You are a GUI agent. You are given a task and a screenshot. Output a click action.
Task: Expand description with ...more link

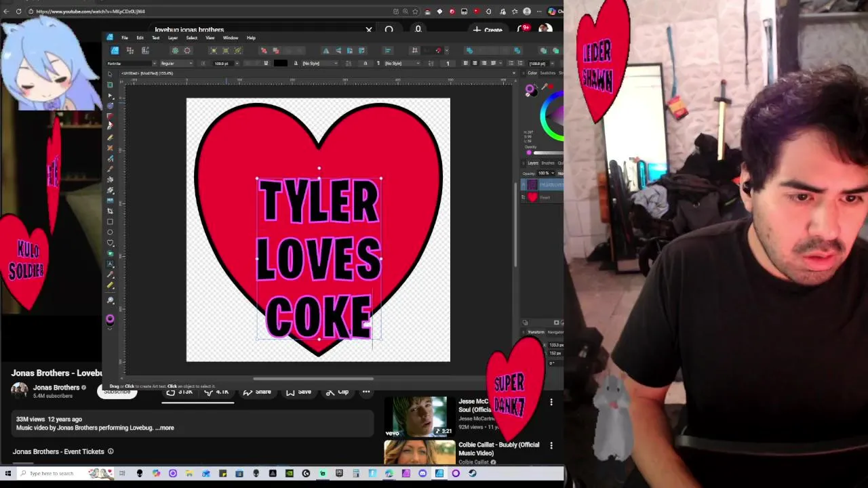[165, 428]
